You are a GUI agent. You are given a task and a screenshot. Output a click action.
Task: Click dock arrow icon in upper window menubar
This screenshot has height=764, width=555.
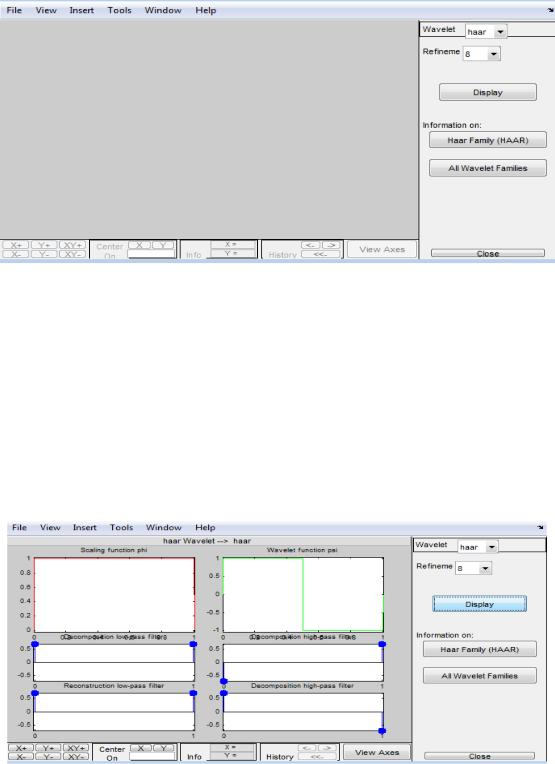click(x=550, y=10)
